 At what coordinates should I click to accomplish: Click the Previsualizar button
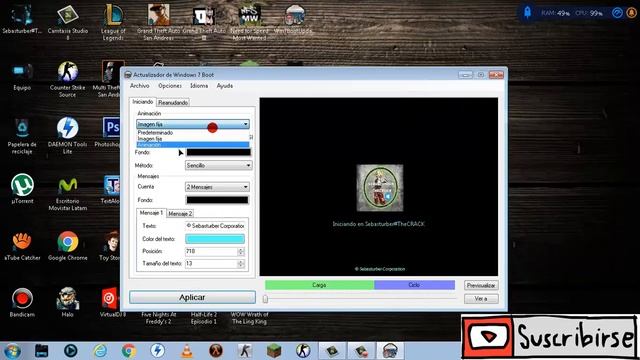click(x=481, y=285)
